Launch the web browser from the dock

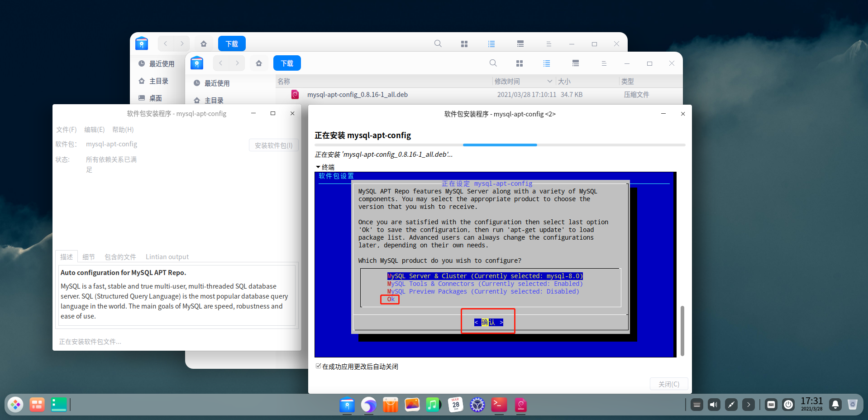pyautogui.click(x=368, y=405)
